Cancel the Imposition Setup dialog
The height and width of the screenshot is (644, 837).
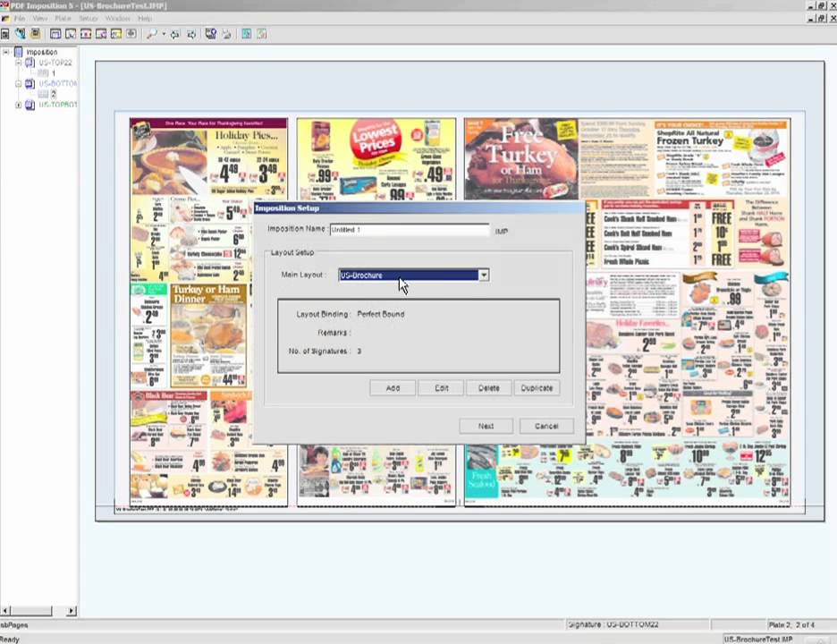click(x=546, y=426)
